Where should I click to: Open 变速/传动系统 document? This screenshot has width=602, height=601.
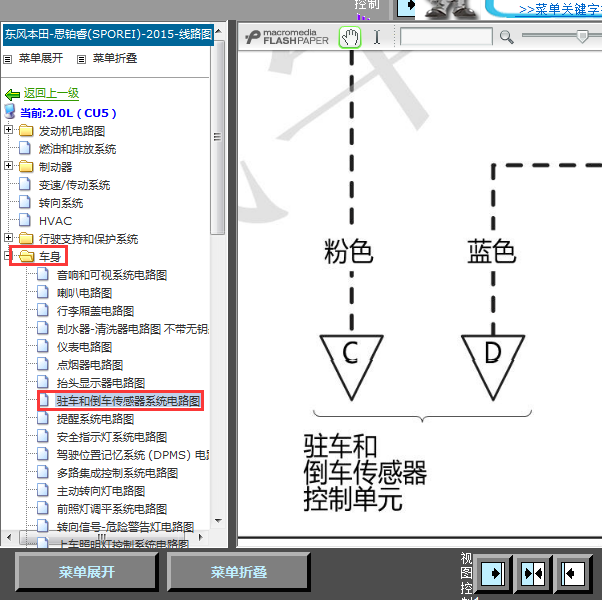tap(74, 185)
